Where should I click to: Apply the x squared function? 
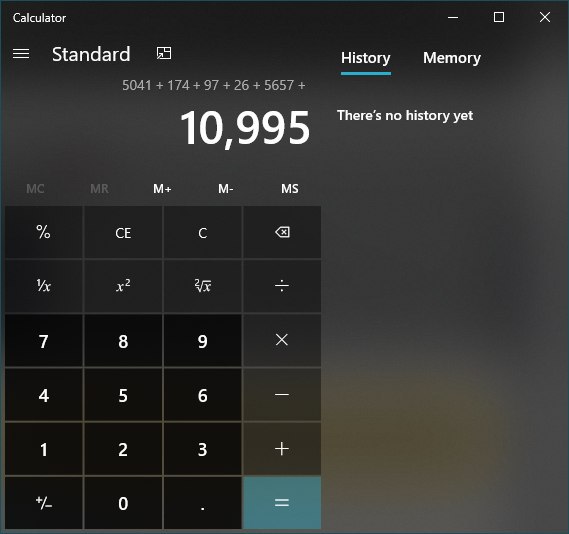click(123, 286)
